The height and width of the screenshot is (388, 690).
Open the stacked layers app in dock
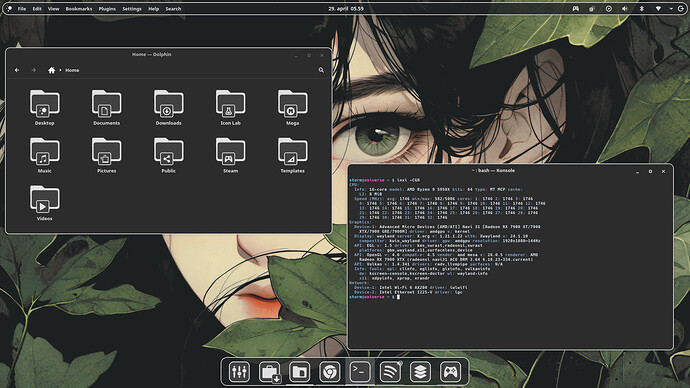(420, 372)
